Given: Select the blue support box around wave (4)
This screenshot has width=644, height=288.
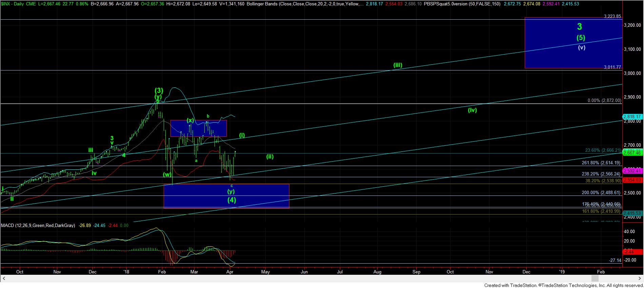Looking at the screenshot, I should click(x=226, y=196).
